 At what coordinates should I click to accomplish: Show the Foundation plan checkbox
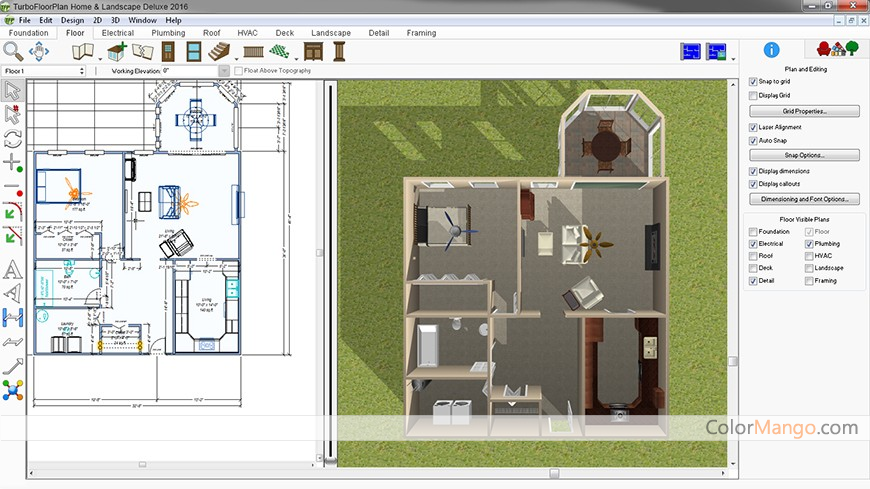click(753, 231)
